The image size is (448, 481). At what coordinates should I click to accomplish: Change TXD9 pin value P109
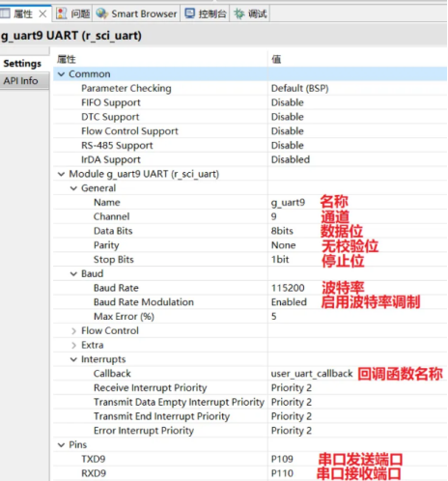[x=282, y=459]
